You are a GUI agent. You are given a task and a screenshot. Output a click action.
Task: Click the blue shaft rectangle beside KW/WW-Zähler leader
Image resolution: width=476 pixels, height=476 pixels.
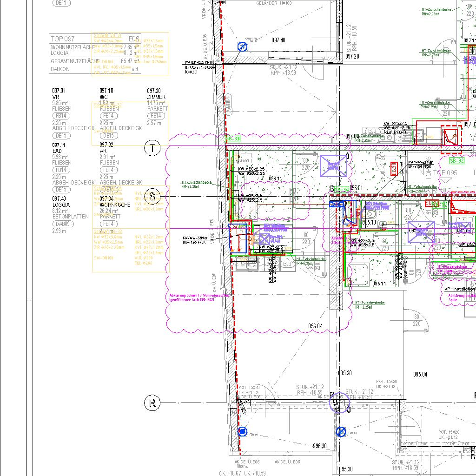[x=238, y=238]
